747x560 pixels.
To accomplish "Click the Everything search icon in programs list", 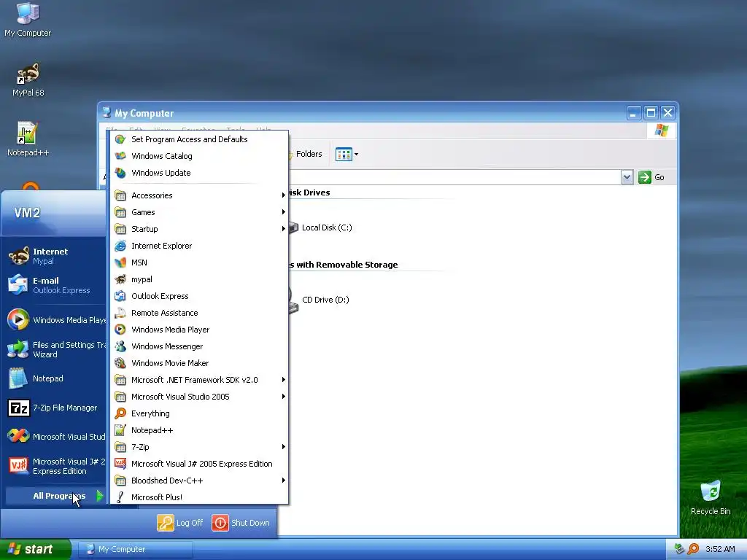I will click(x=120, y=413).
